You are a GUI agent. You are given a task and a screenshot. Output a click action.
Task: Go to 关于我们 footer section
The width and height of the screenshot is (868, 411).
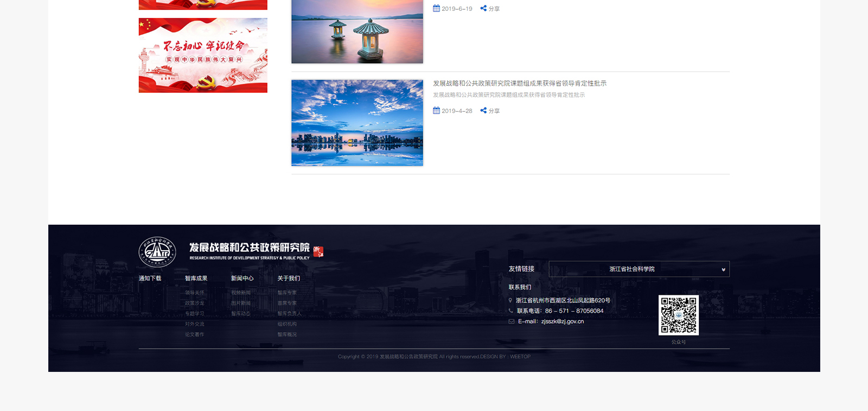coord(289,278)
